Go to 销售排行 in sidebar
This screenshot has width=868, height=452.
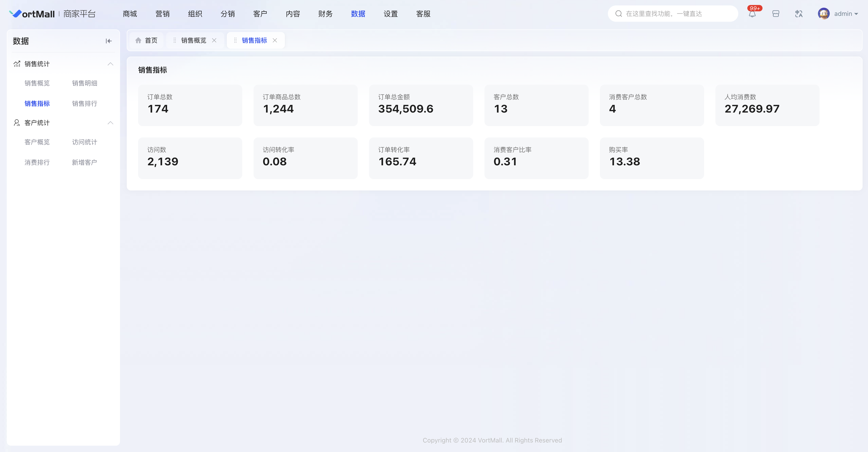[x=85, y=103]
